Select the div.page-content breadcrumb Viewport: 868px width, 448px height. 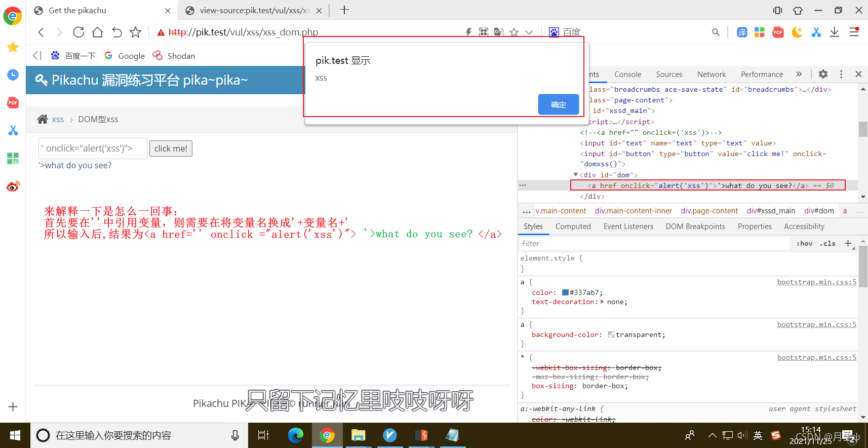pos(709,211)
